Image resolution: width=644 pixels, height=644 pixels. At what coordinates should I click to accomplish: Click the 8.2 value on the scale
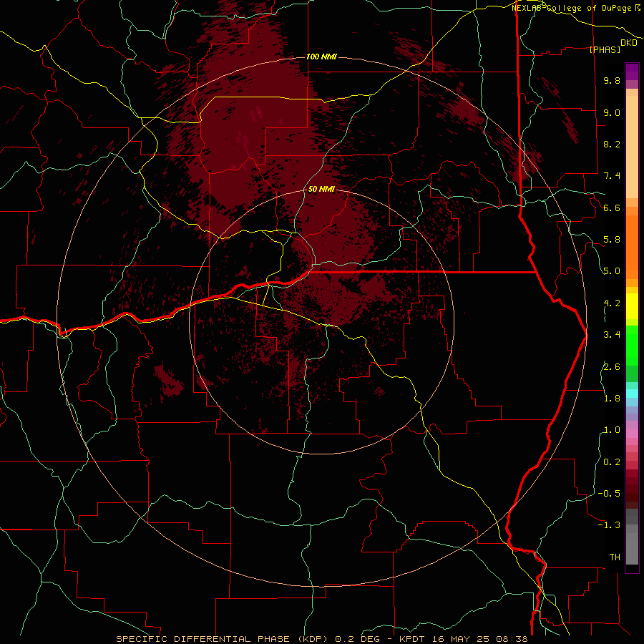[612, 144]
